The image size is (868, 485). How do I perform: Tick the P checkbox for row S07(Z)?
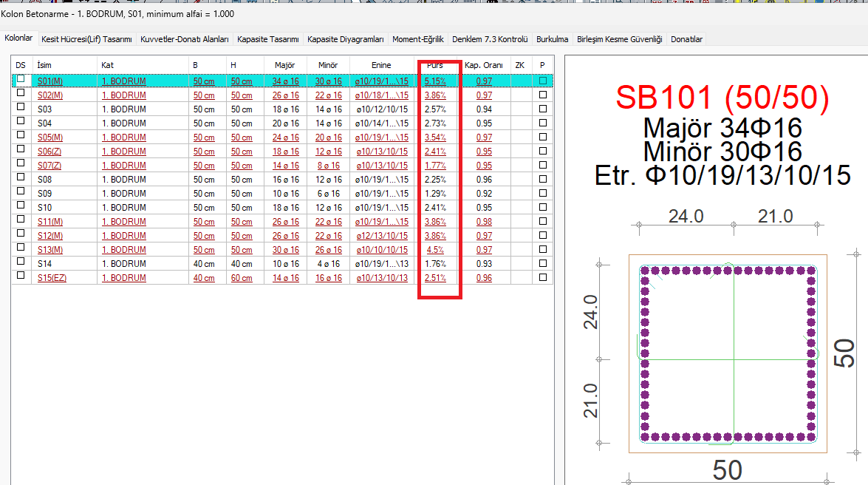click(x=542, y=165)
